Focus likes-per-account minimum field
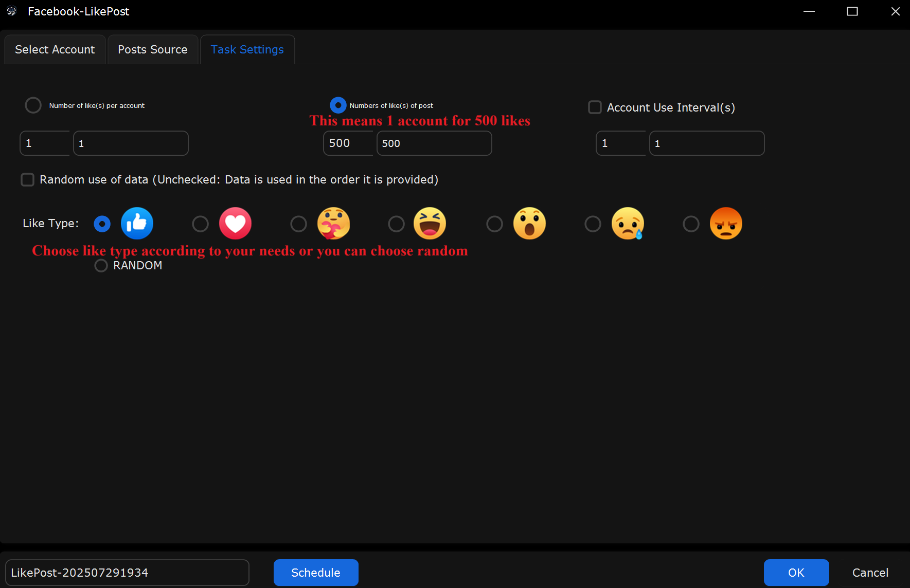The image size is (910, 588). (45, 143)
